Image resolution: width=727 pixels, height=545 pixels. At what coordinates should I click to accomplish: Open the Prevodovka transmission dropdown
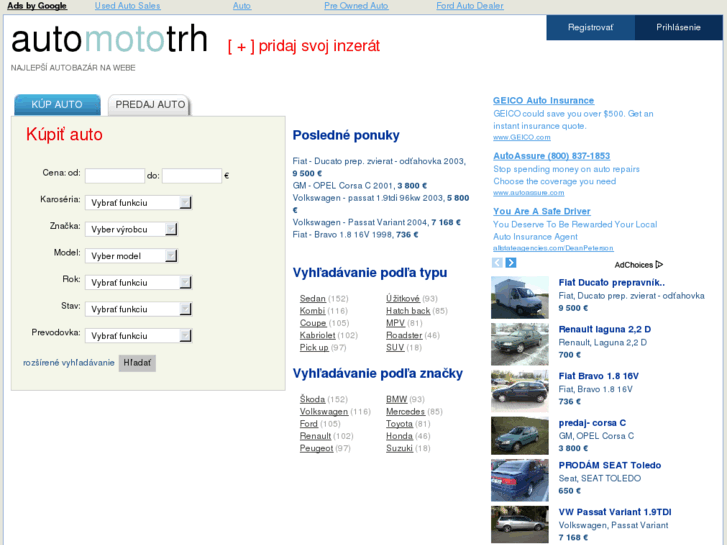138,335
